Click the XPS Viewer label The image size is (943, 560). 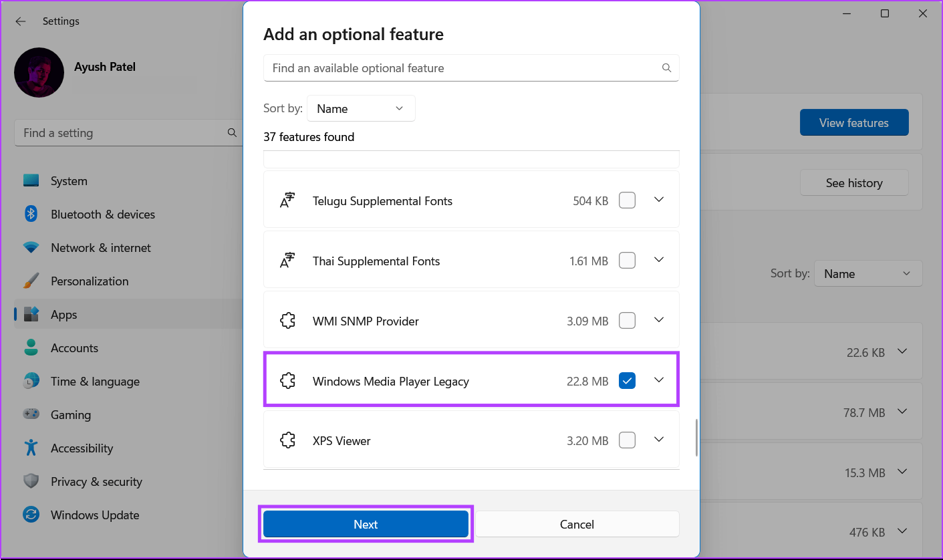pyautogui.click(x=342, y=441)
